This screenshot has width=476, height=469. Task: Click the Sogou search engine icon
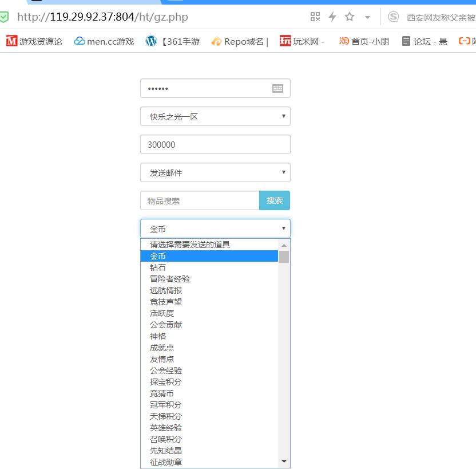[x=393, y=17]
